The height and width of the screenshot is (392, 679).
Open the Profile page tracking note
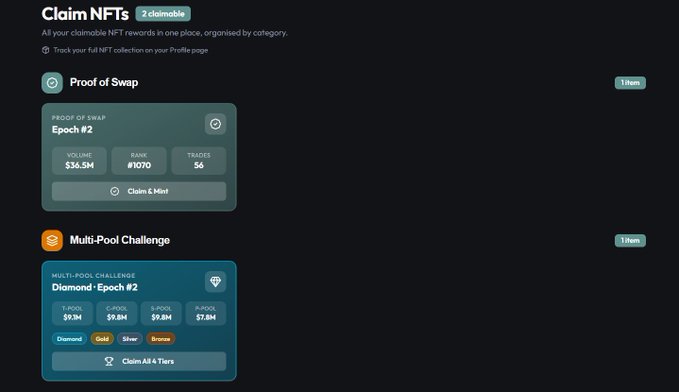pos(130,50)
